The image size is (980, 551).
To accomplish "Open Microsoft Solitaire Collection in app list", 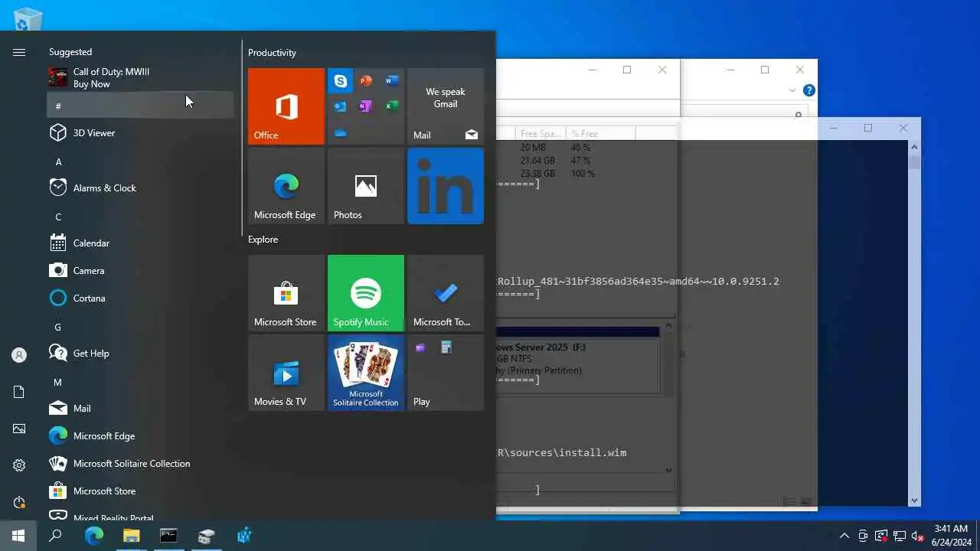I will click(x=141, y=464).
